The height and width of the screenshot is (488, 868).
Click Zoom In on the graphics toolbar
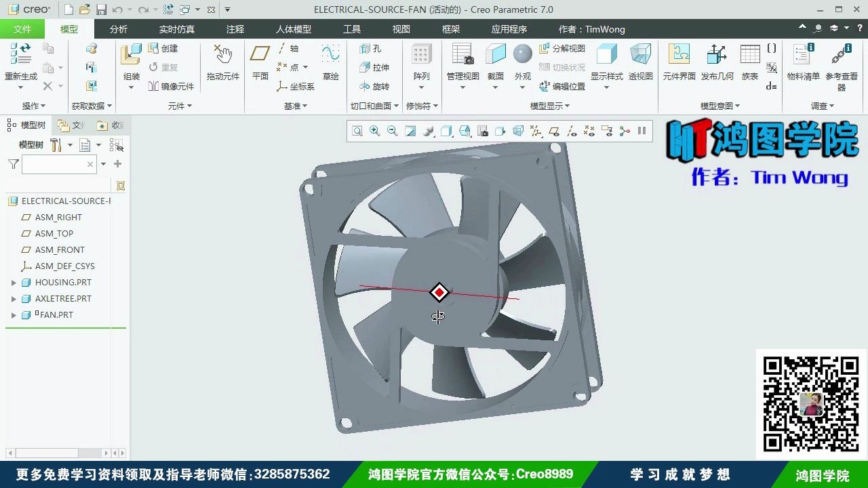[374, 130]
